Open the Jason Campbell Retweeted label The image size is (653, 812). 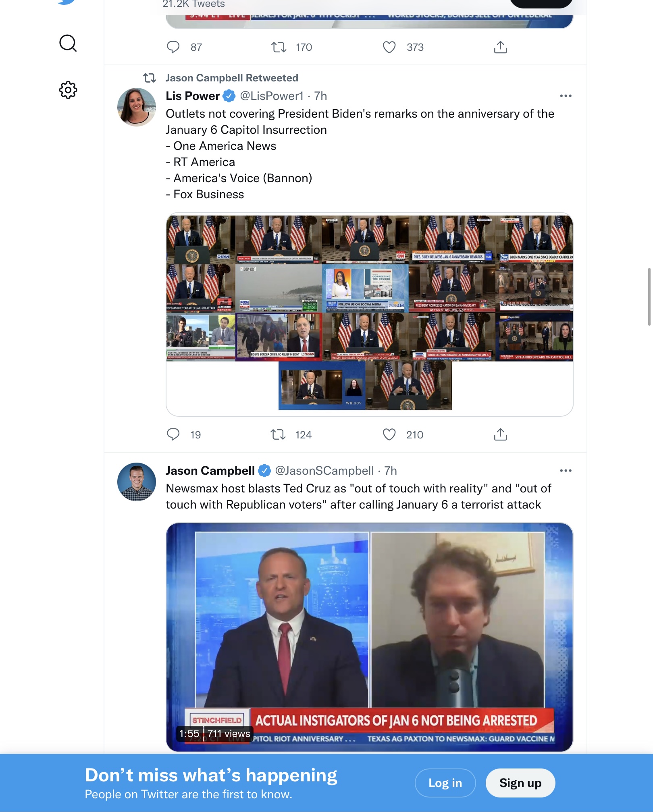pyautogui.click(x=232, y=78)
